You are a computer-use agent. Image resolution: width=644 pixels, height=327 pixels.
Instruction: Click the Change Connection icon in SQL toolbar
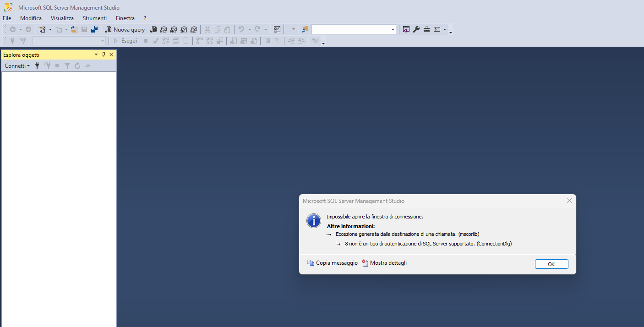22,41
